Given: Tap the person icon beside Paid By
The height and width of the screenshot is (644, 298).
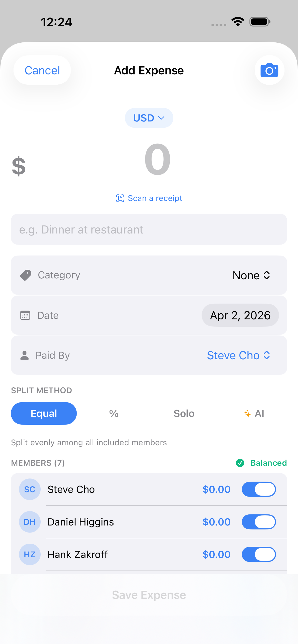Looking at the screenshot, I should click(x=25, y=355).
